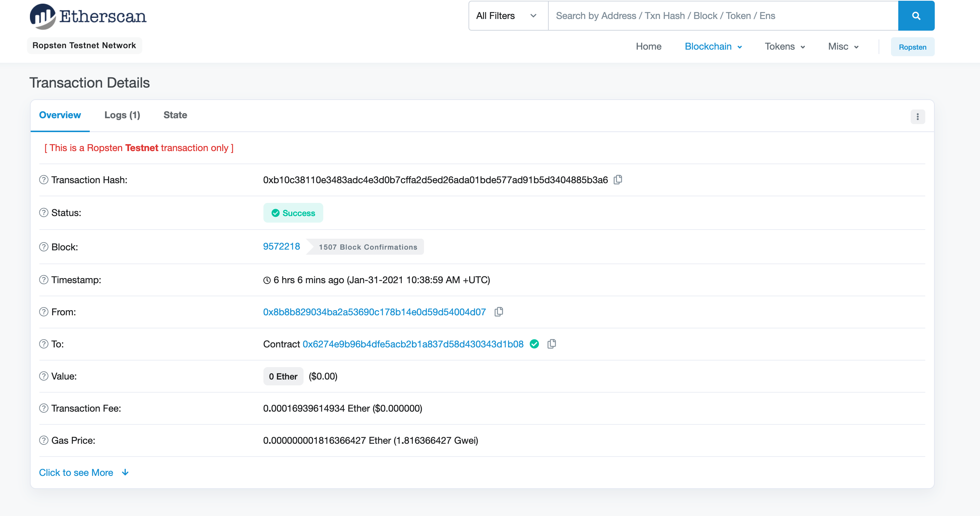
Task: Open the three-dot options menu
Action: click(918, 116)
